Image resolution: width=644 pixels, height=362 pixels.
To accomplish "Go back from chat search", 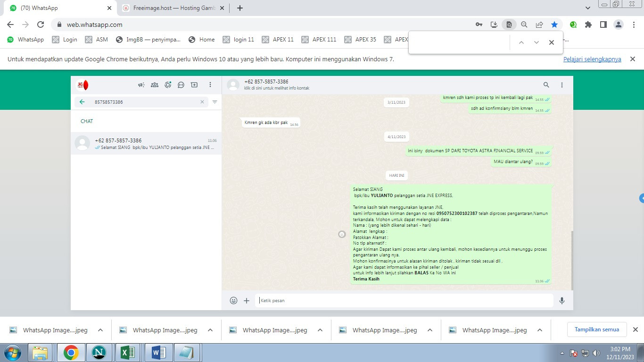I will tap(82, 102).
